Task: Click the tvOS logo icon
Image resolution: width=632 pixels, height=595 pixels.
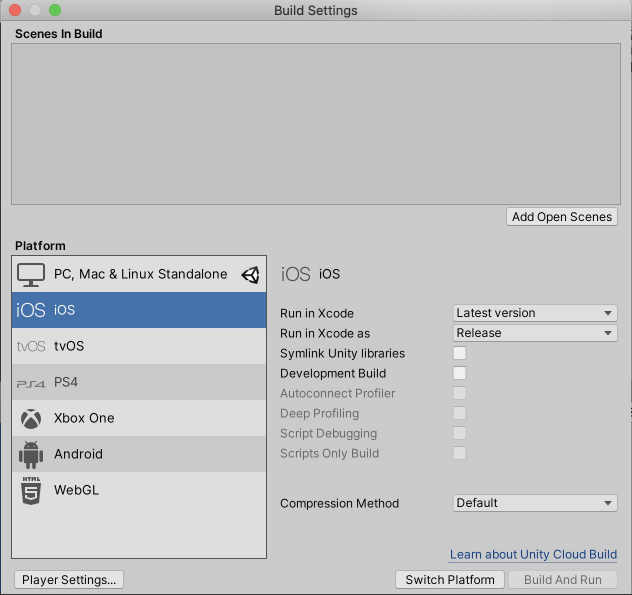Action: tap(31, 346)
